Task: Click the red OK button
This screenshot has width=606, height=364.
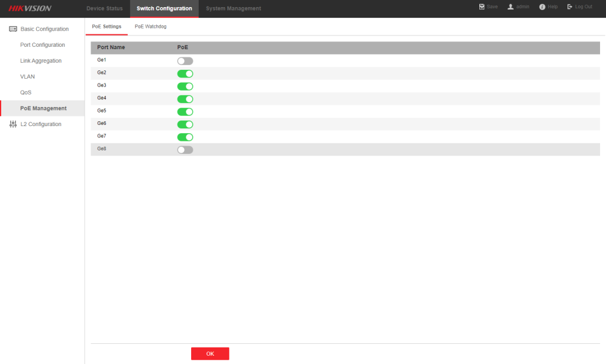Action: pyautogui.click(x=210, y=353)
